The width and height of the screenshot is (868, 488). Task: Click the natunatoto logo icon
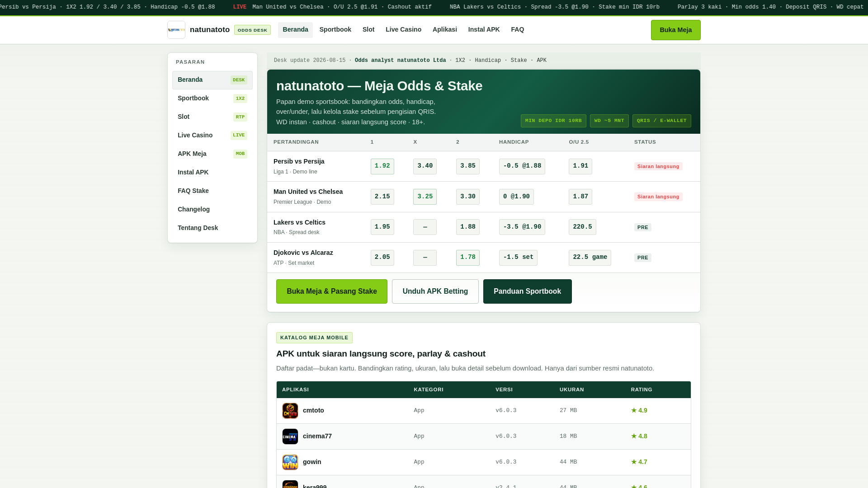point(176,30)
